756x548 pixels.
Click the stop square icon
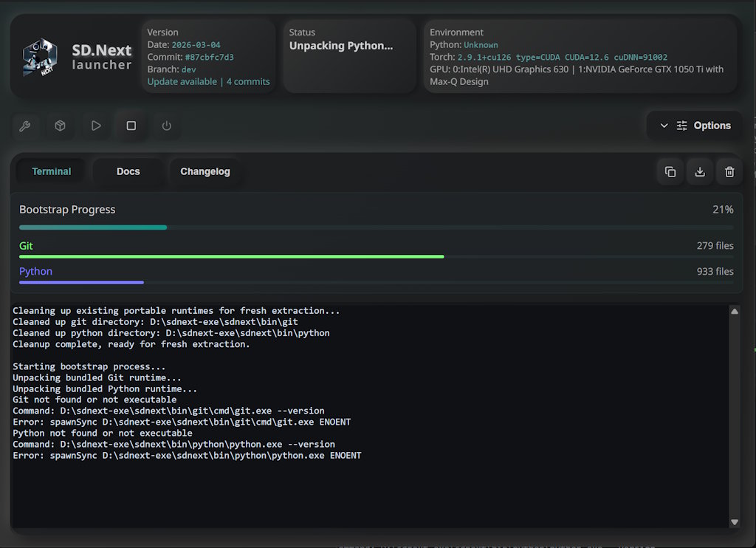pos(131,126)
